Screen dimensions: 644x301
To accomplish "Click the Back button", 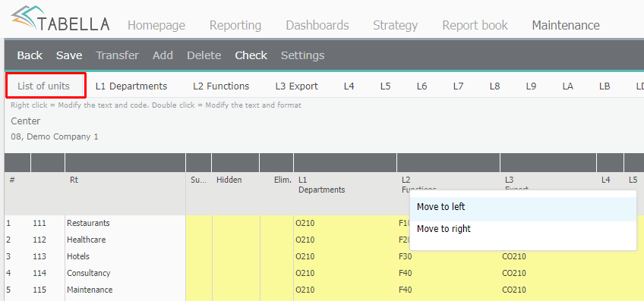I will [30, 55].
